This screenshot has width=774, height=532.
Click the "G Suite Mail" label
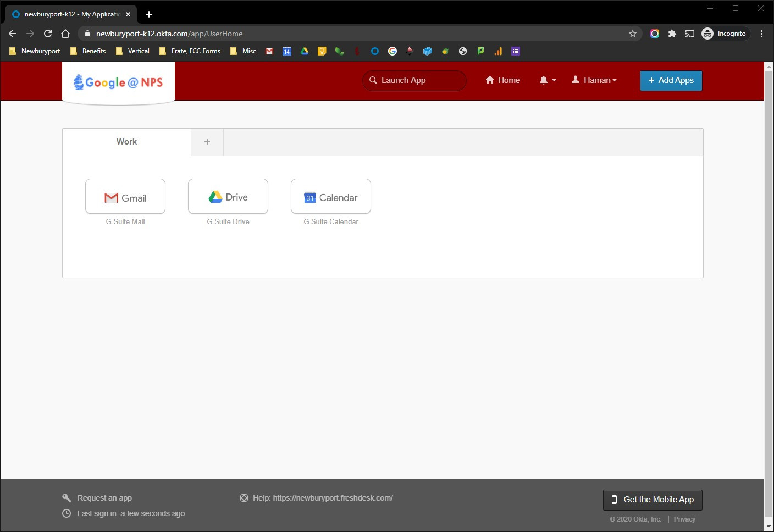125,221
